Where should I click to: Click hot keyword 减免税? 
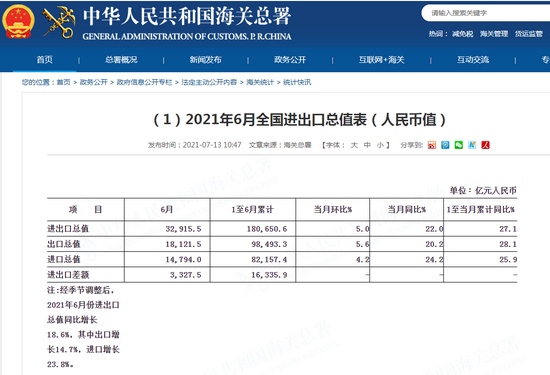coord(463,34)
